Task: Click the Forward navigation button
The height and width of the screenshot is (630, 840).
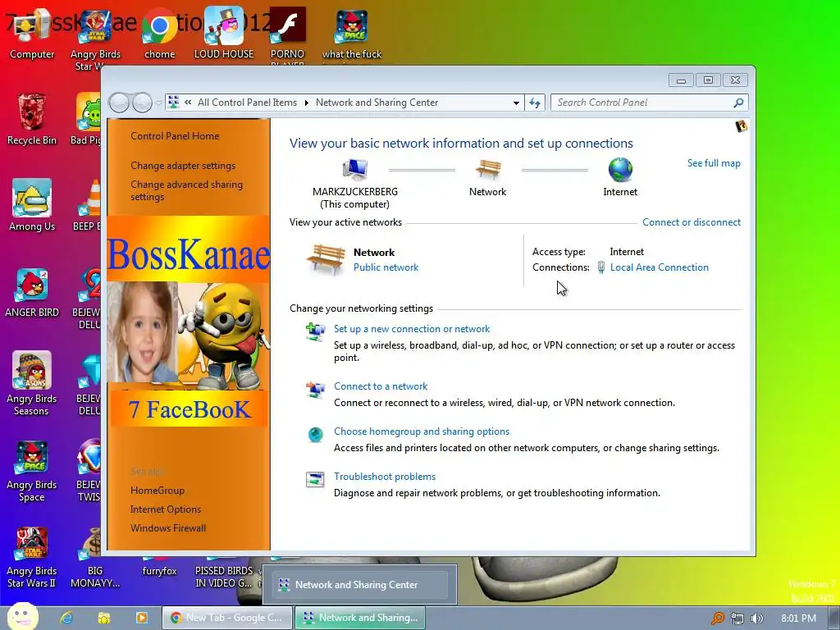Action: coord(142,103)
